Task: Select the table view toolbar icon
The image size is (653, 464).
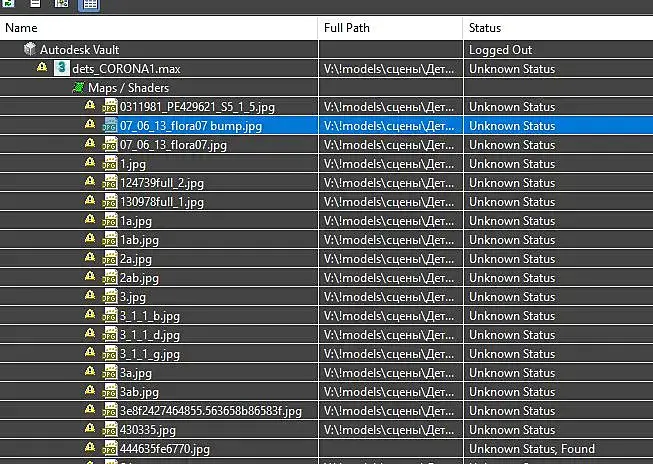Action: pyautogui.click(x=90, y=5)
